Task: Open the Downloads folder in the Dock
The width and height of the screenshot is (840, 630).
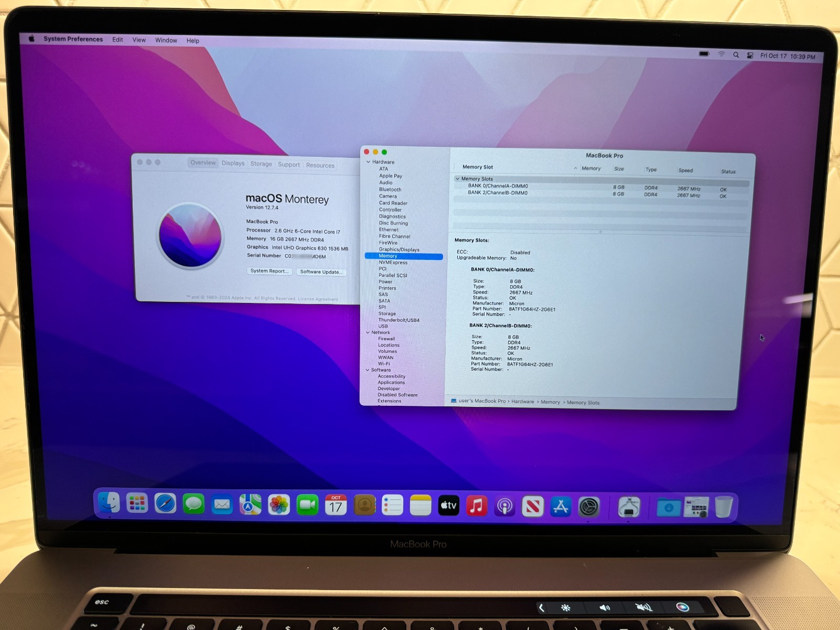Action: (668, 508)
